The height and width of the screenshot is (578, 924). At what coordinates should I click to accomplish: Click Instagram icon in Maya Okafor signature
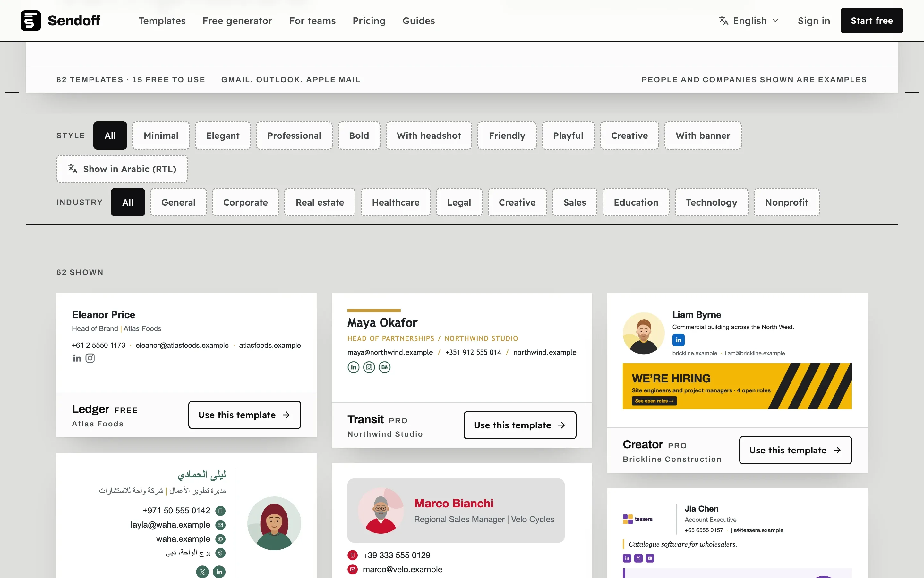(x=369, y=367)
